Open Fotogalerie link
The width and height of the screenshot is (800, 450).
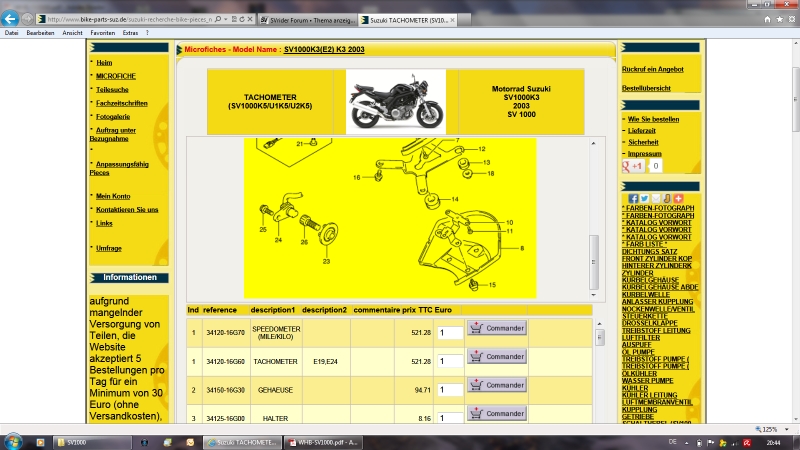point(113,117)
